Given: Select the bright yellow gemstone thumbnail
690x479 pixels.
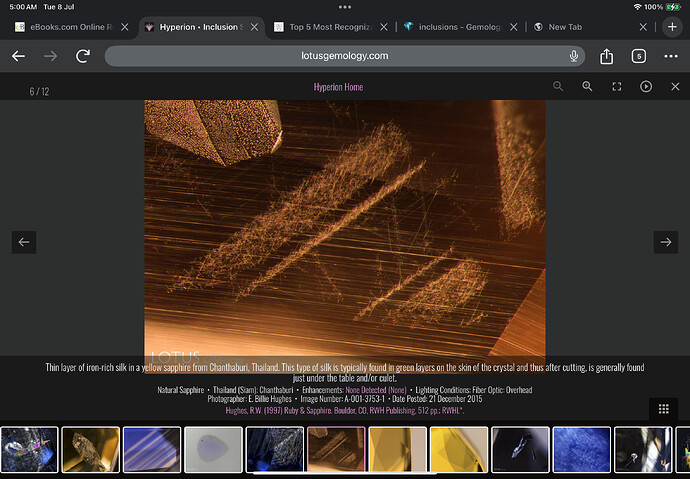Looking at the screenshot, I should pos(459,450).
